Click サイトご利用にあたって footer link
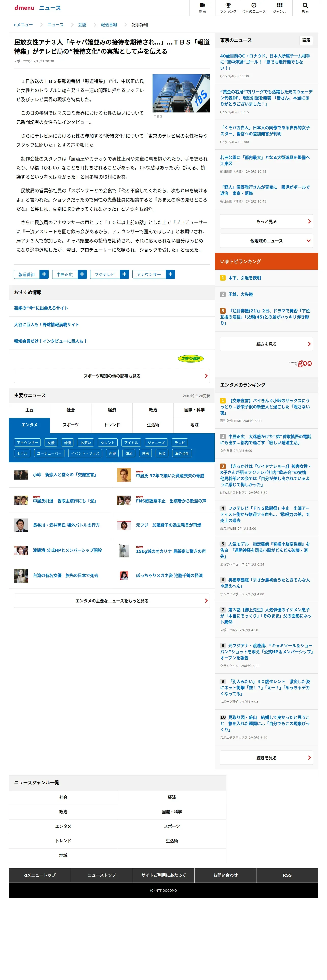Image resolution: width=327 pixels, height=980 pixels. 163,875
